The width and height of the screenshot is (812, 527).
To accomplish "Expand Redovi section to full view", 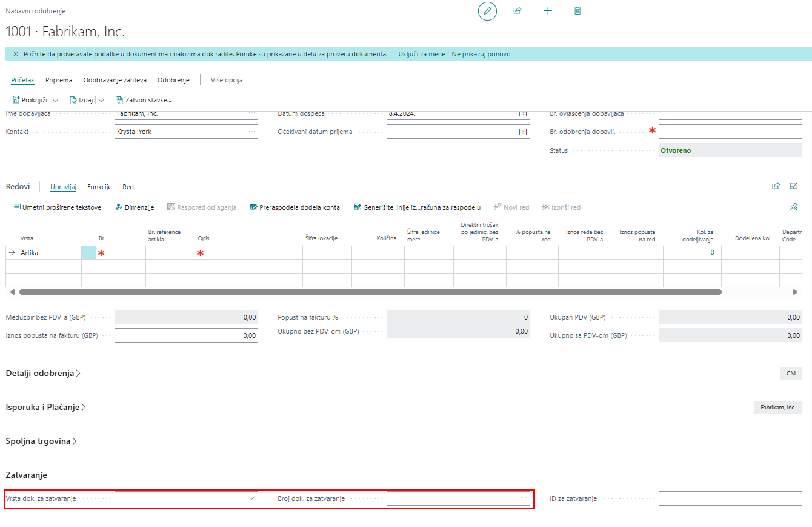I will pos(794,186).
